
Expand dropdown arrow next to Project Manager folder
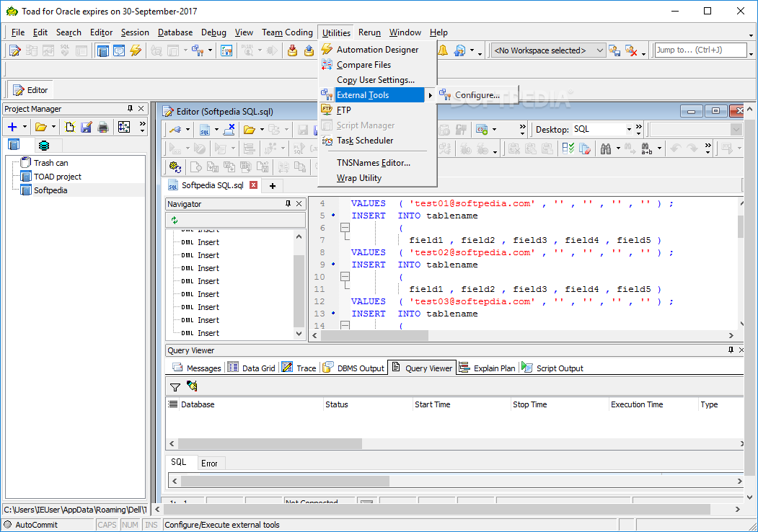[x=53, y=127]
